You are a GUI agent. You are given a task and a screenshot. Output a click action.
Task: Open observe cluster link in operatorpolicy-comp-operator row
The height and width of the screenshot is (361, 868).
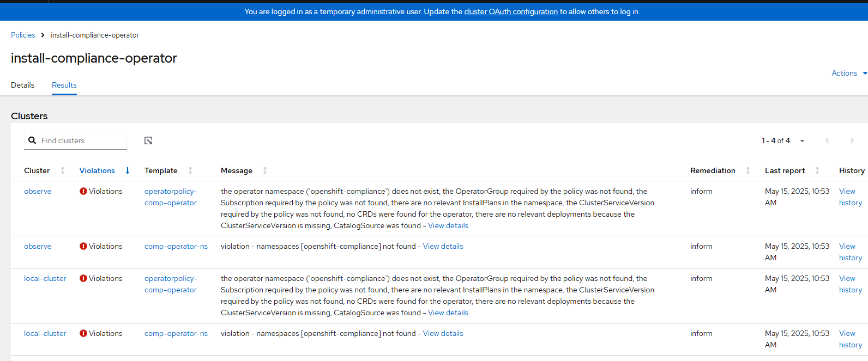pos(38,191)
